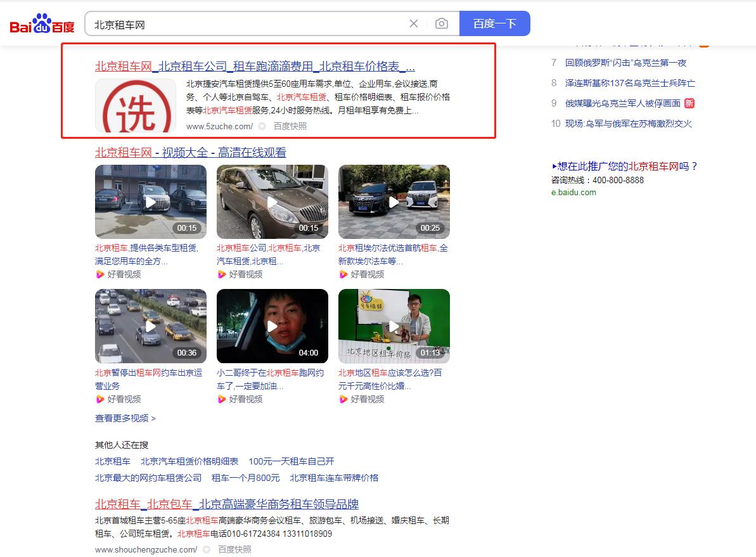Open hot search 回顾俄罗斯闪击乌克兰第一夜
The height and width of the screenshot is (557, 756).
pos(625,63)
